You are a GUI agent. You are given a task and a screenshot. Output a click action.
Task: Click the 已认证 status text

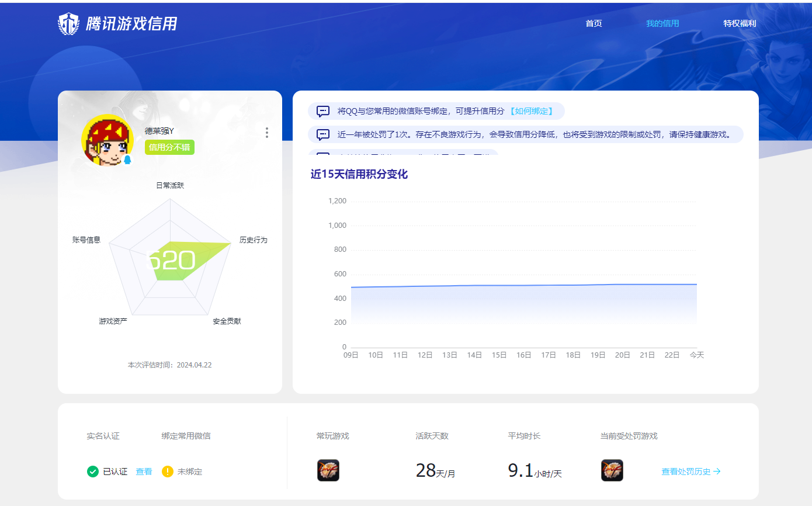click(115, 472)
